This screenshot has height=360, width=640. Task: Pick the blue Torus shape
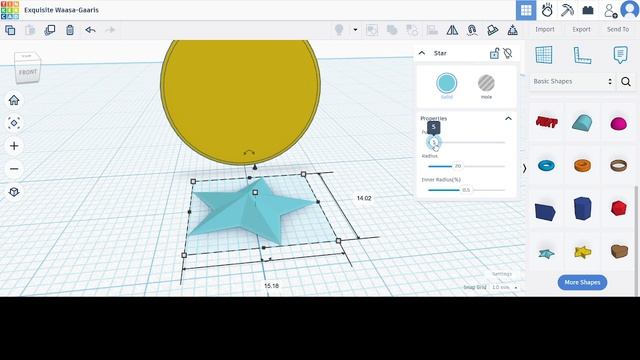click(x=546, y=165)
